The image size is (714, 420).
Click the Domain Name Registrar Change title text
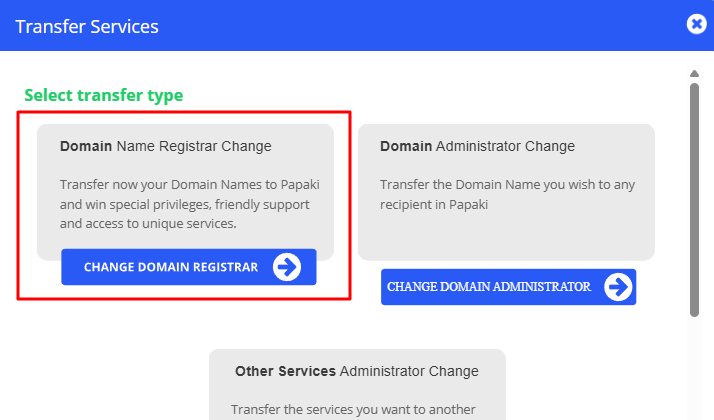(166, 146)
